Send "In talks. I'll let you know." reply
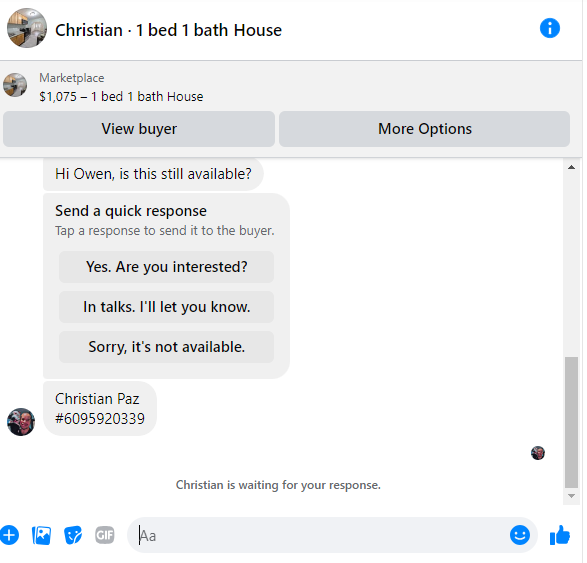 pyautogui.click(x=167, y=309)
